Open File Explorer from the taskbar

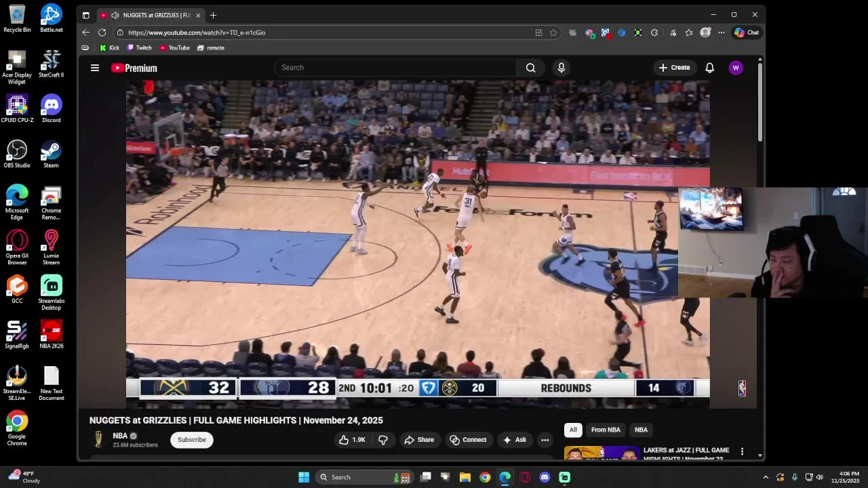[465, 477]
